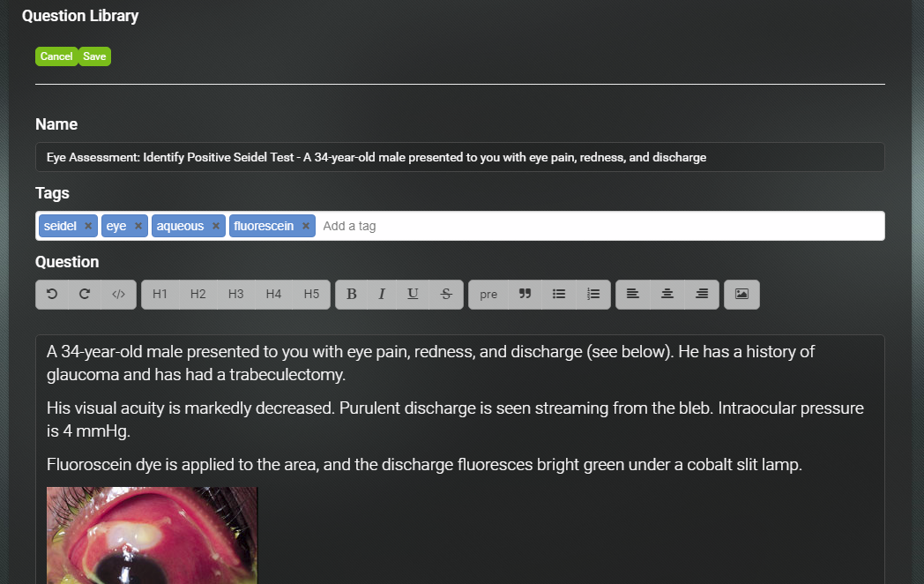Screen dimensions: 924x584
Task: Click the Add a tag field
Action: click(600, 226)
